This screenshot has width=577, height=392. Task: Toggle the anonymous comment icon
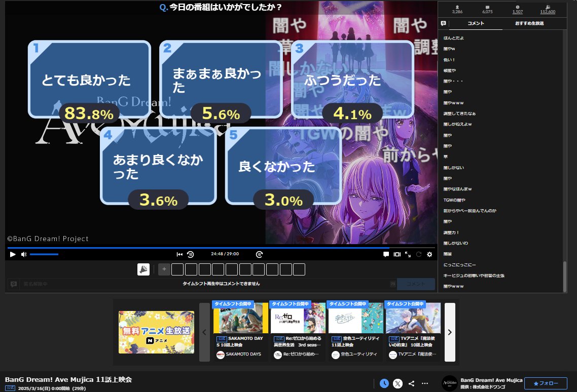pyautogui.click(x=14, y=284)
